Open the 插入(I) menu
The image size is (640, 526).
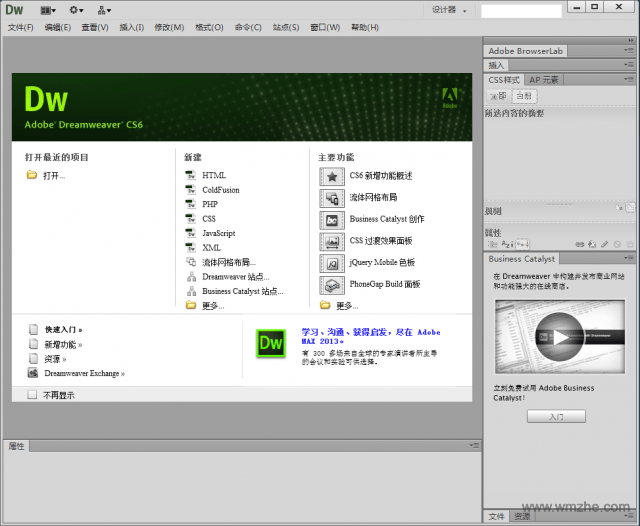[x=131, y=27]
